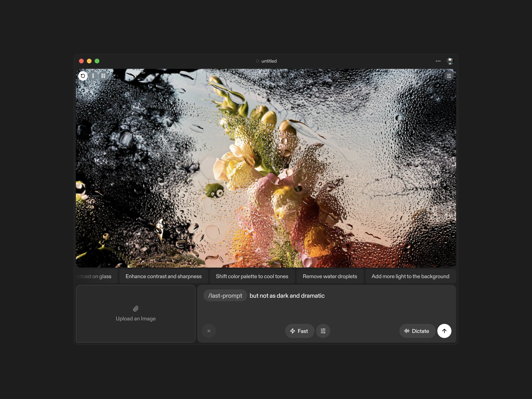Screen dimensions: 532x399
Task: Apply 'Enhance contrast and sharpness' suggestion
Action: 164,276
